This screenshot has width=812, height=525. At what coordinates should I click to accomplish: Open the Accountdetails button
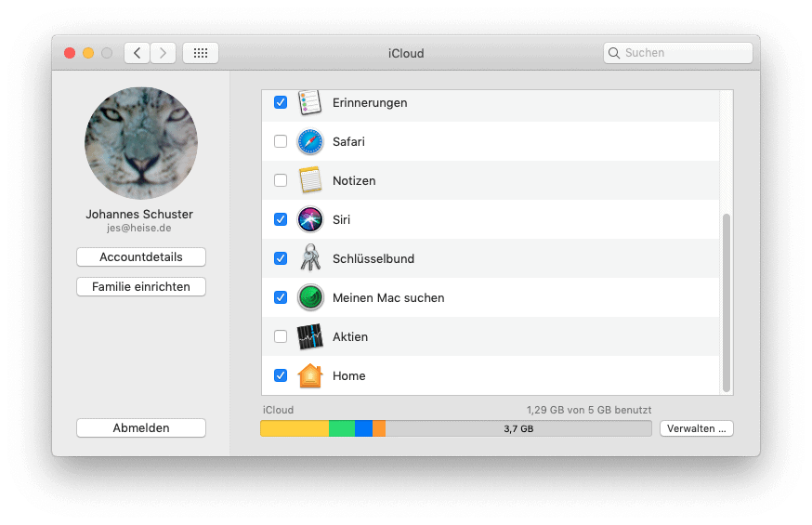[x=141, y=257]
